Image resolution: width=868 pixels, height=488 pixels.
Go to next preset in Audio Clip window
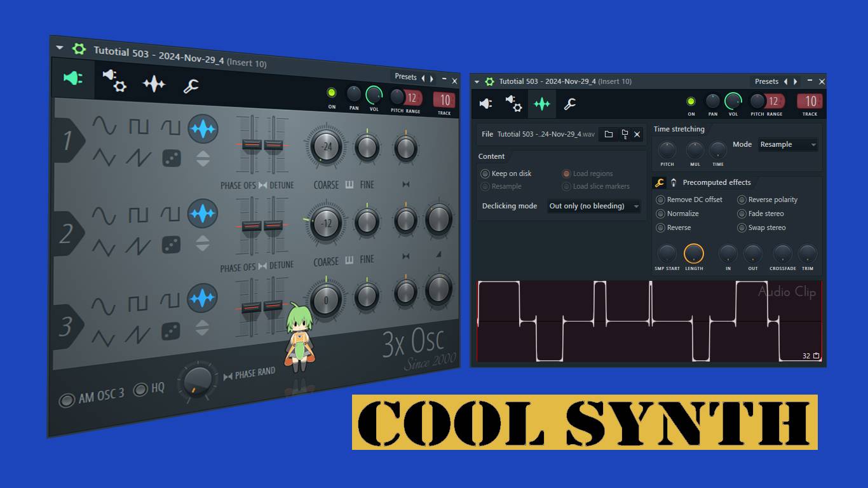796,81
